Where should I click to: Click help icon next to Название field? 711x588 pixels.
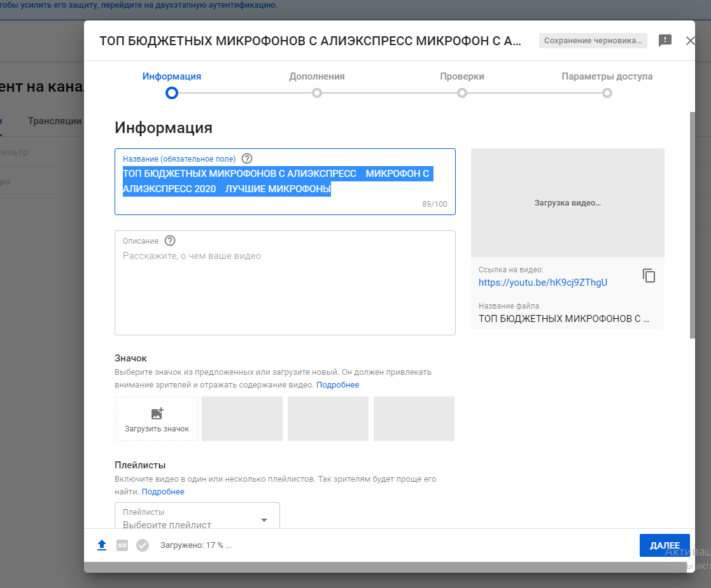click(247, 158)
